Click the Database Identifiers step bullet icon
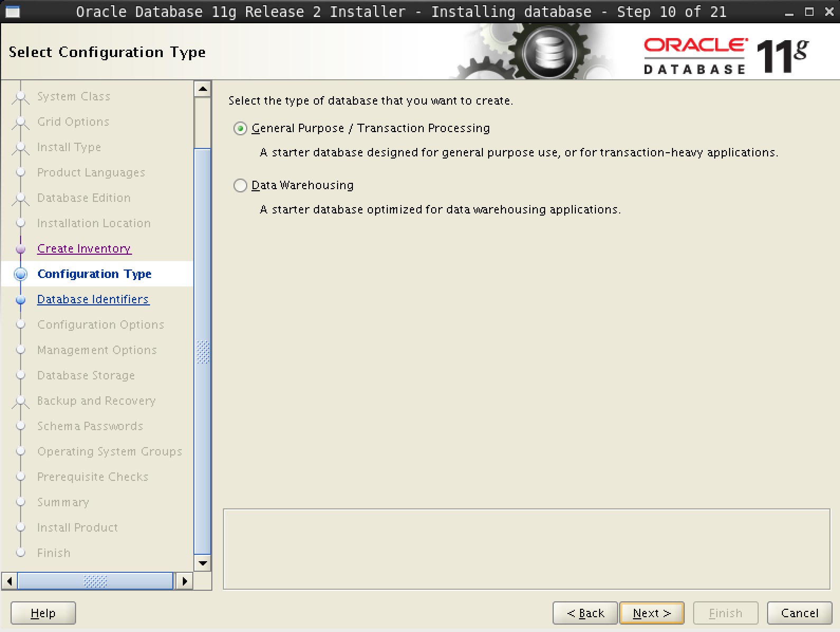The image size is (840, 632). click(21, 300)
